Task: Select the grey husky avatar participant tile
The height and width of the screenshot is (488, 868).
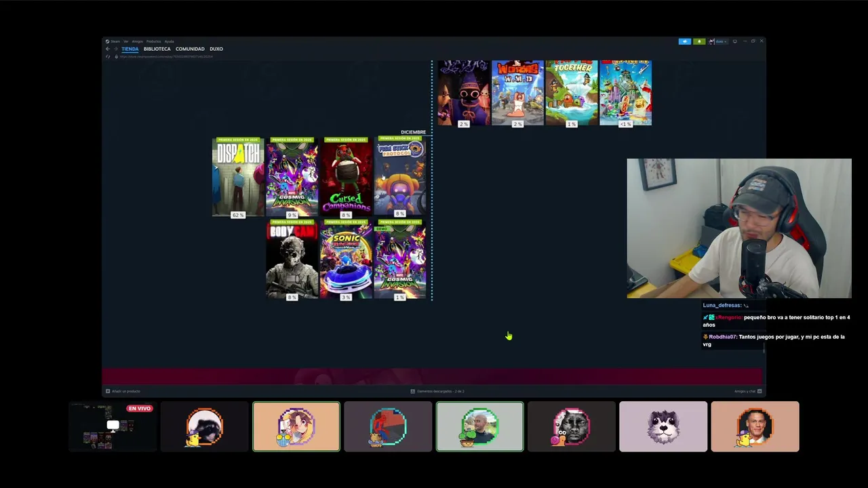Action: coord(663,426)
